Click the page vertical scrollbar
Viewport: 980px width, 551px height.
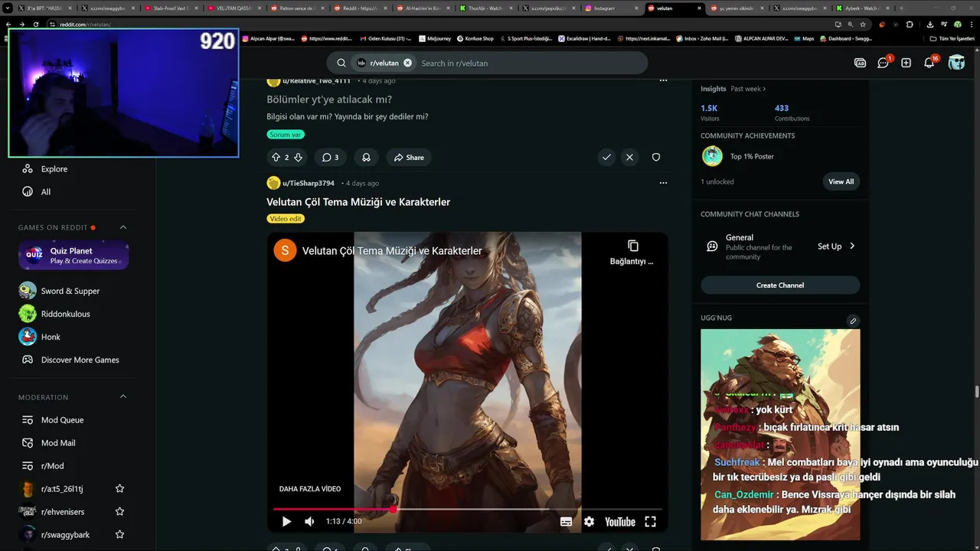pos(976,392)
